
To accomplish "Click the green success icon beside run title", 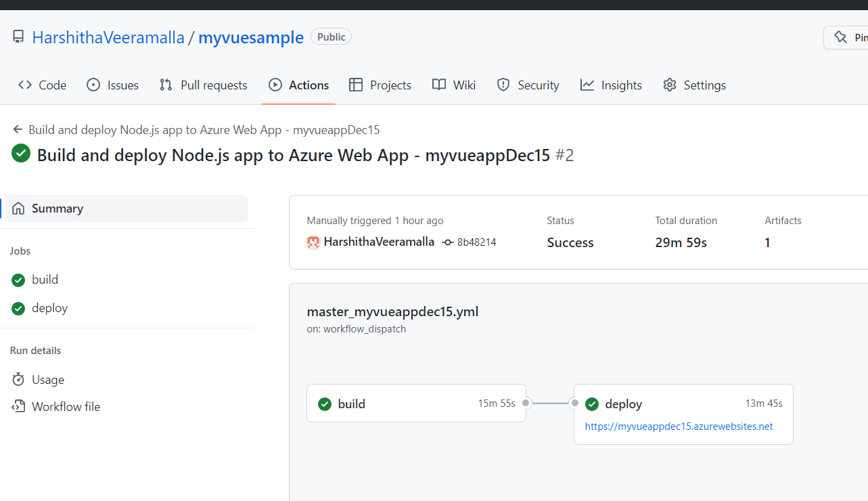I will [x=21, y=153].
